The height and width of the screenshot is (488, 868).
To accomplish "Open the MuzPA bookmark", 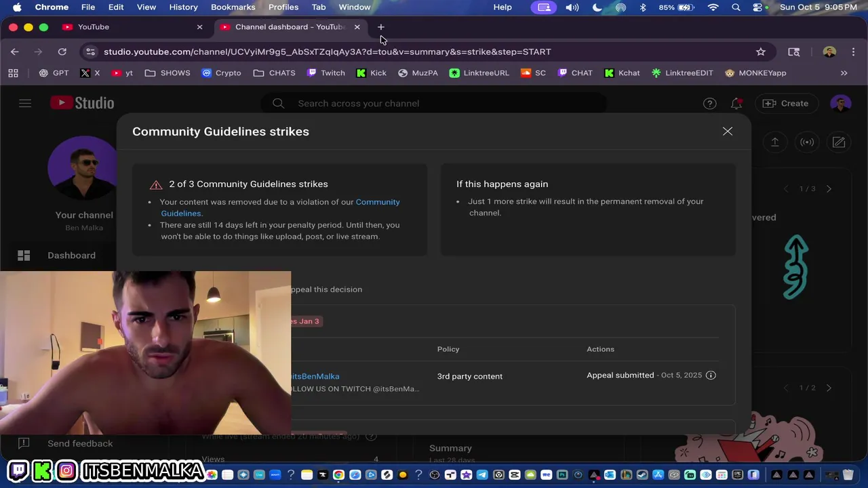I will [x=418, y=73].
